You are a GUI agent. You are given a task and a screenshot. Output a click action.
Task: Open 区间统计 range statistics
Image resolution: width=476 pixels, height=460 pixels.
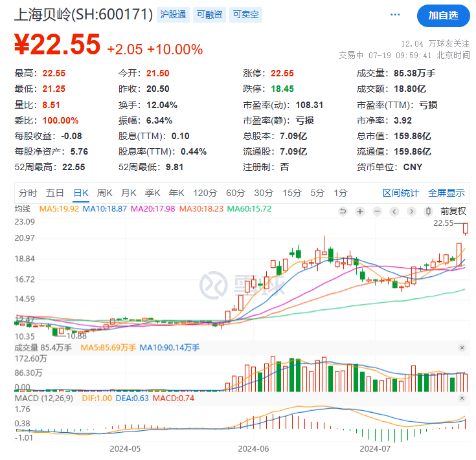point(400,193)
